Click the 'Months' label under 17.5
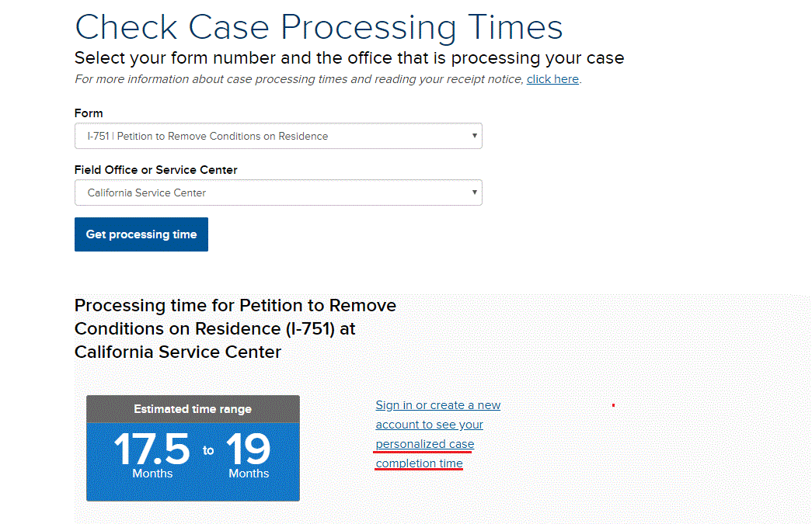Viewport: 812px width, 524px height. coord(152,474)
